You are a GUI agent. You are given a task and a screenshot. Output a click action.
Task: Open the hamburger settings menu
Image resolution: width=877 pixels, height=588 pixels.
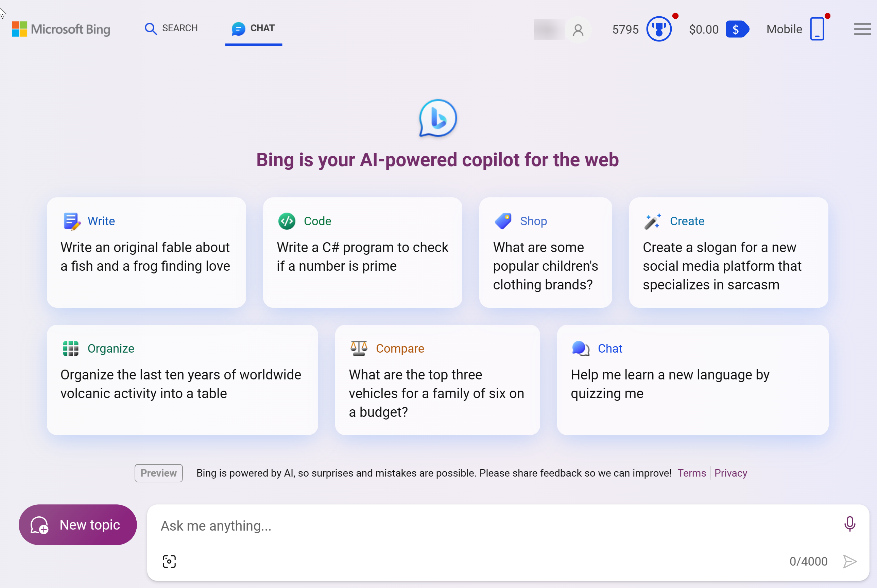[x=862, y=29]
